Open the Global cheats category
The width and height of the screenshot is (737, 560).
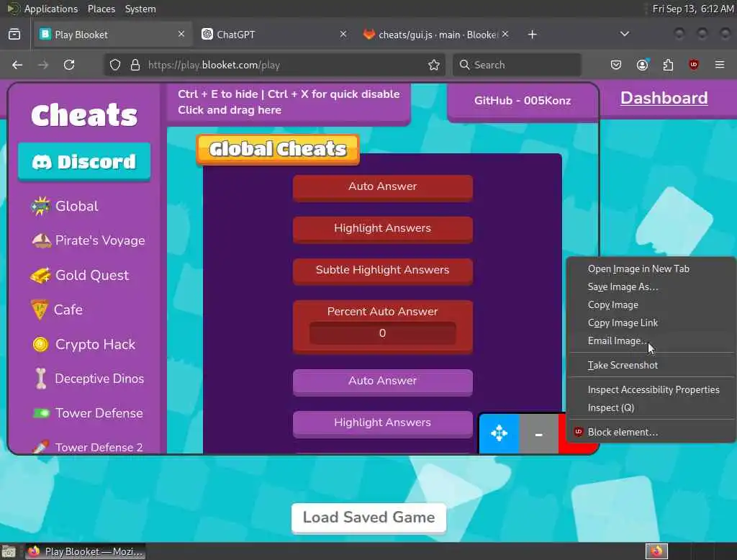pyautogui.click(x=65, y=207)
